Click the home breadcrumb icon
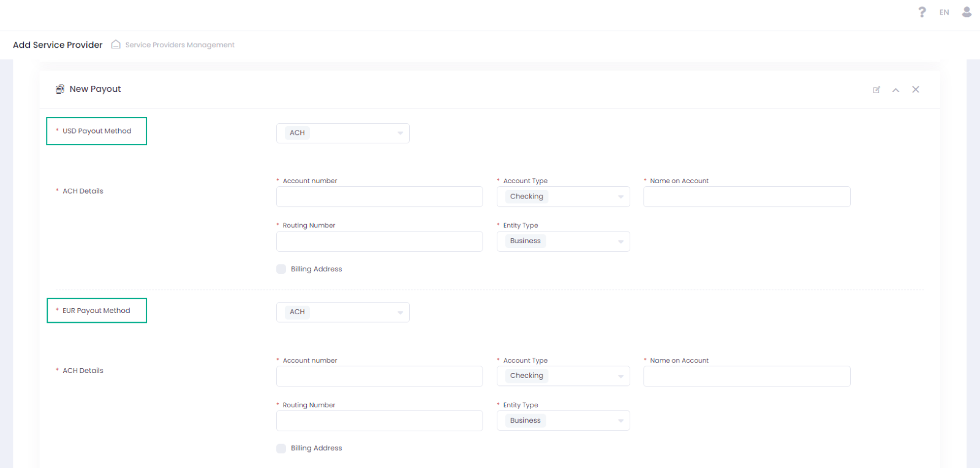Screen dimensions: 980x468 116,45
